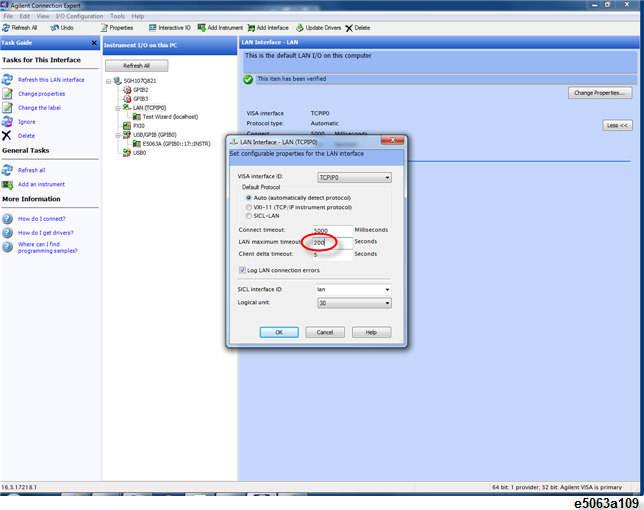Click the Update Drivers toolbar icon
Viewport: 644px width, 510px height.
pyautogui.click(x=300, y=28)
